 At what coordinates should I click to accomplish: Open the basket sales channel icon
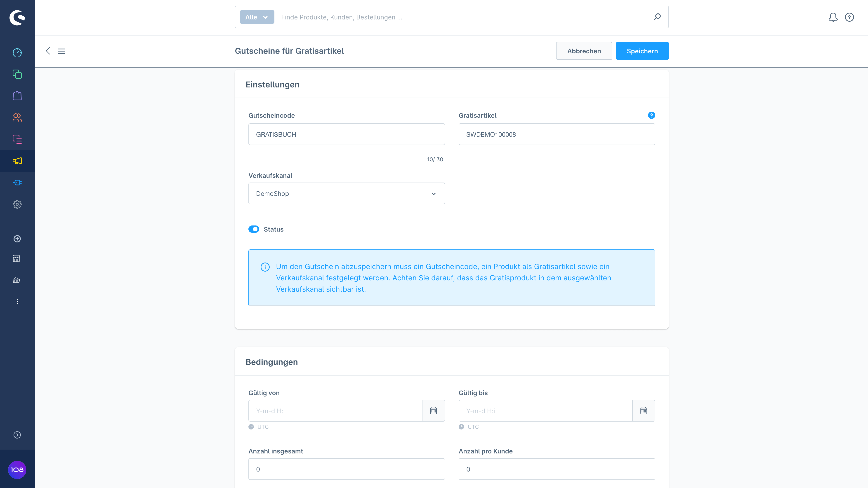(x=16, y=280)
